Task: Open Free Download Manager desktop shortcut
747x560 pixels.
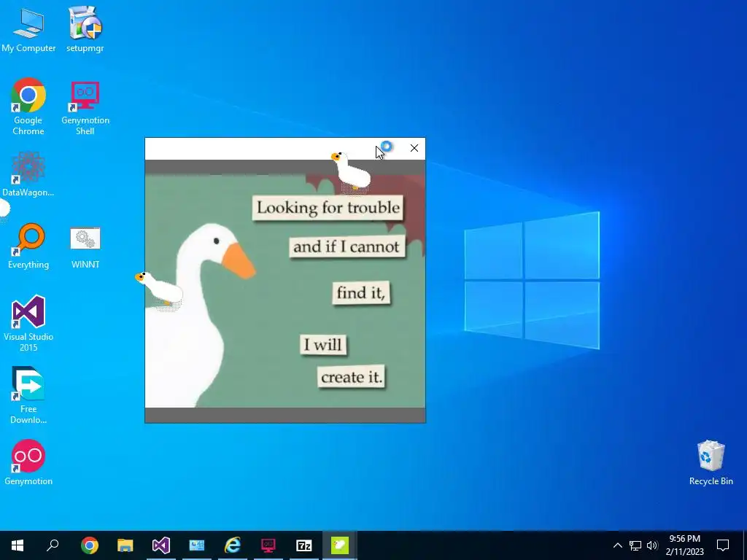Action: tap(28, 395)
